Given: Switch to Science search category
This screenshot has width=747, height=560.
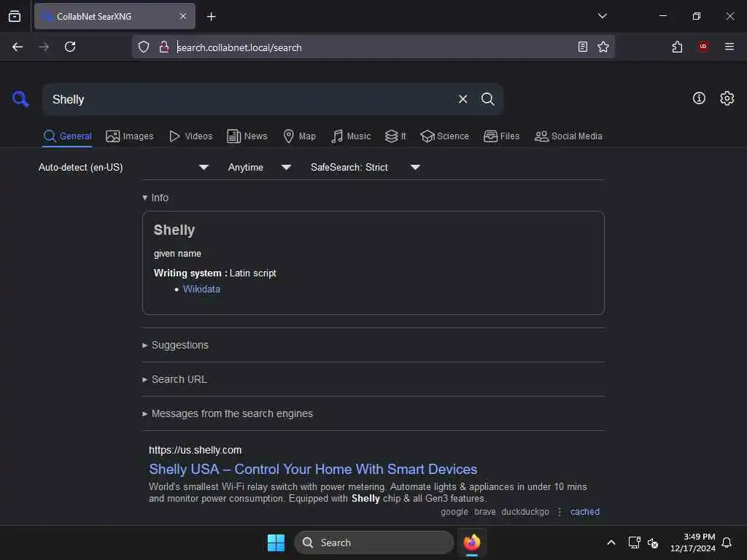Looking at the screenshot, I should click(x=444, y=136).
